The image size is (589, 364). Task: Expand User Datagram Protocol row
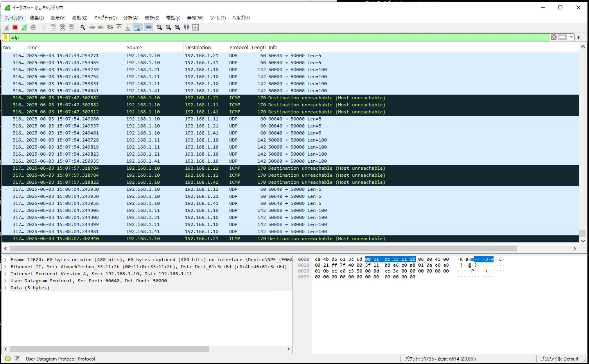click(x=5, y=281)
